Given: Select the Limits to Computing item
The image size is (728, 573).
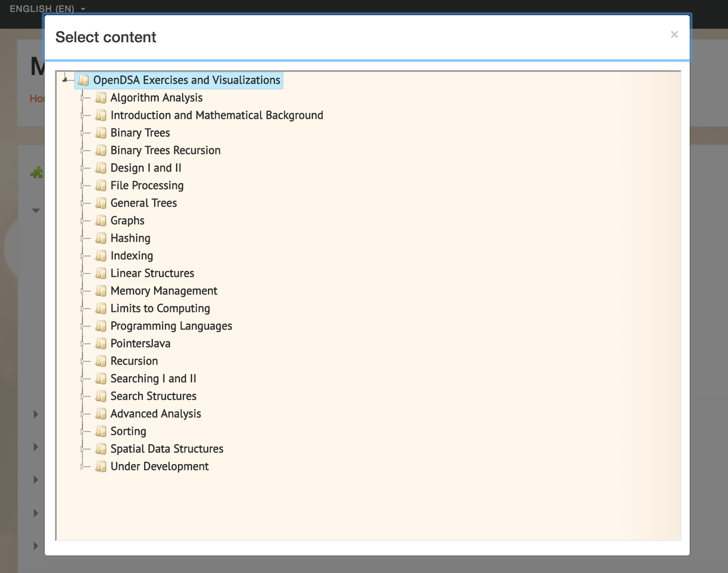Looking at the screenshot, I should pyautogui.click(x=160, y=308).
